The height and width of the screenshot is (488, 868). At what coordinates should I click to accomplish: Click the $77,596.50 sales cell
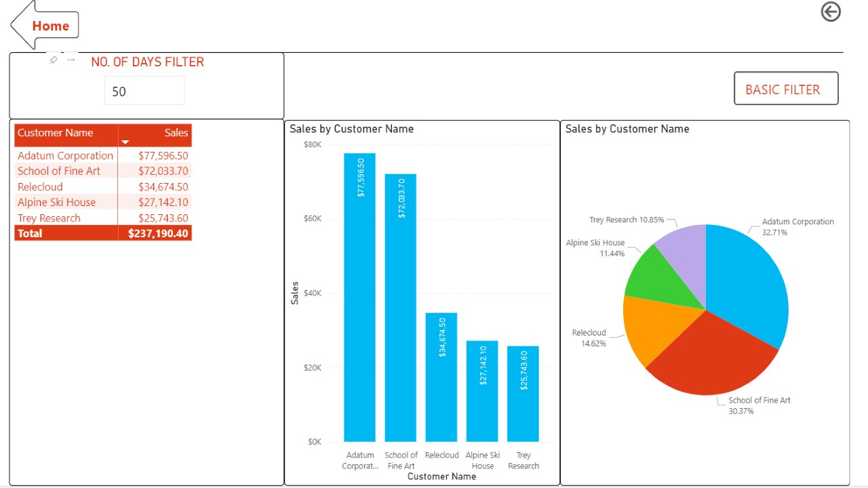(x=163, y=155)
